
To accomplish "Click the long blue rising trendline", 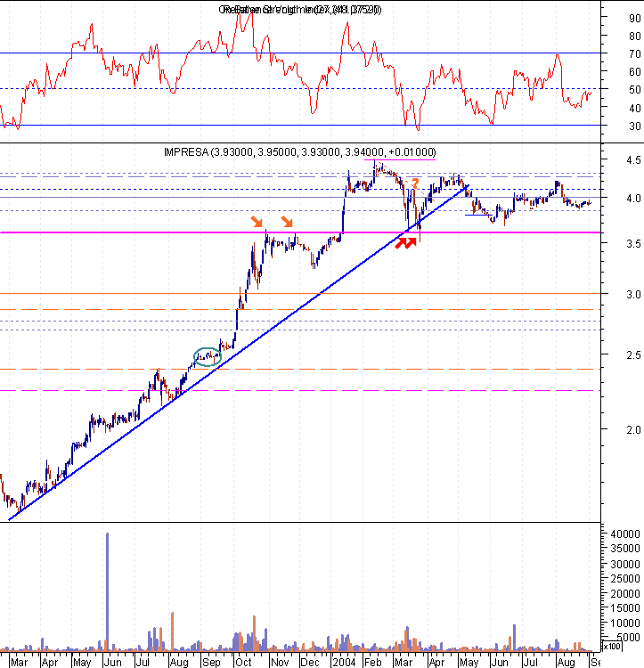I will tap(239, 353).
